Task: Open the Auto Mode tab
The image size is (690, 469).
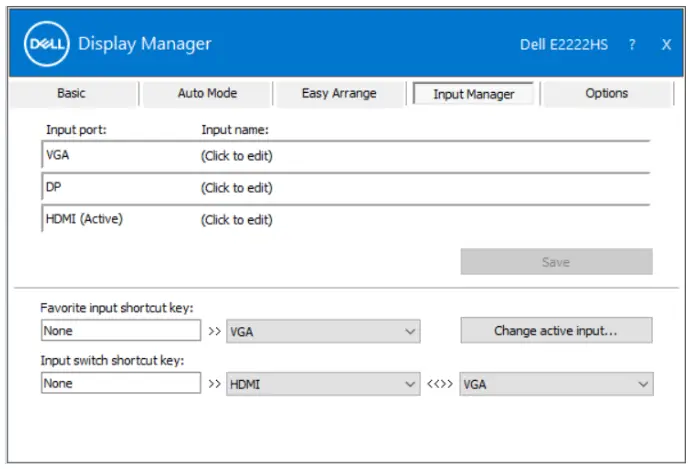Action: [207, 93]
